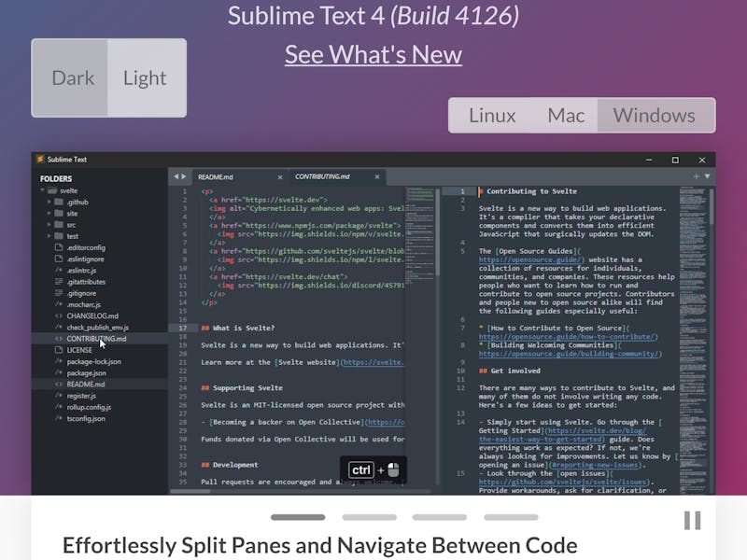Expand the .github folder
This screenshot has width=747, height=560.
click(48, 202)
